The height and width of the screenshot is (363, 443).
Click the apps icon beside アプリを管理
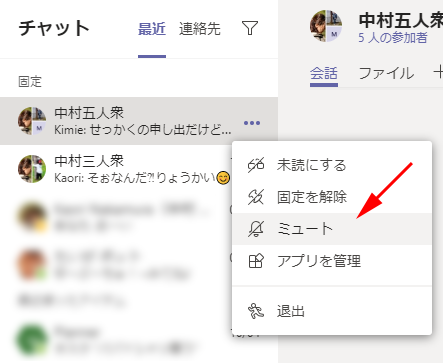pyautogui.click(x=256, y=261)
